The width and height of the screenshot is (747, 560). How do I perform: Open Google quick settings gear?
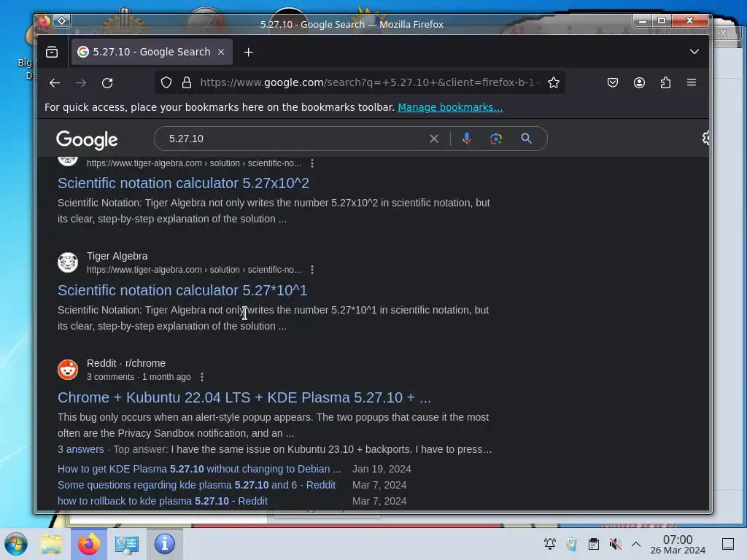point(705,138)
